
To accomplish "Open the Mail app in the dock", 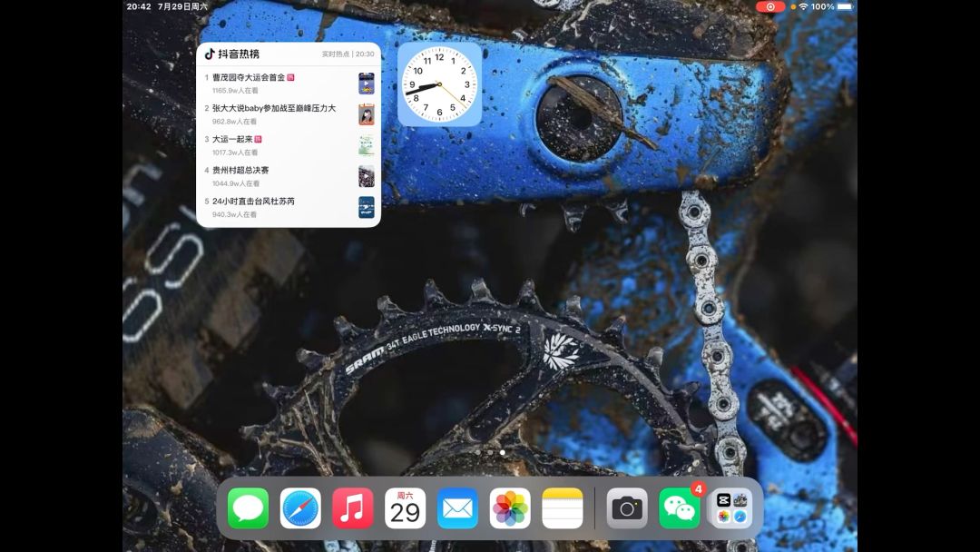I will point(457,508).
